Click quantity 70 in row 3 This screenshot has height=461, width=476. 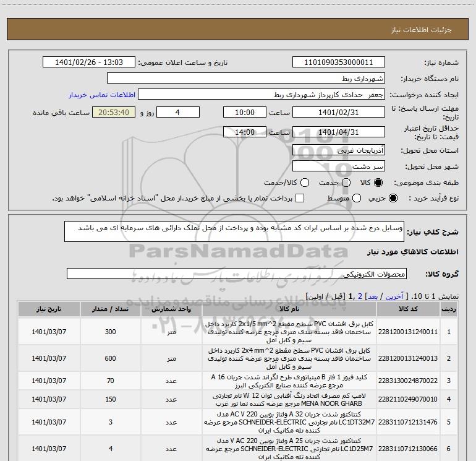tap(110, 381)
